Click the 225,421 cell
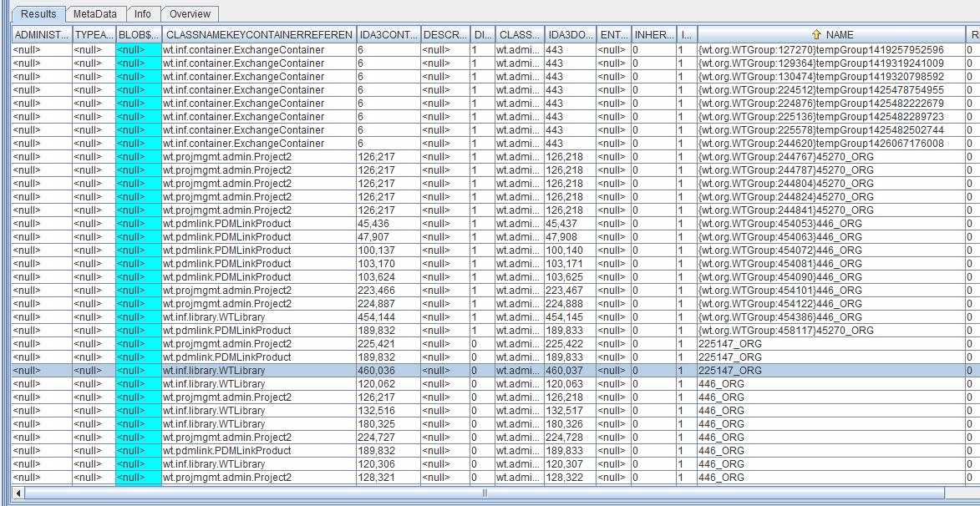Screen dimensions: 980x506 [388, 343]
